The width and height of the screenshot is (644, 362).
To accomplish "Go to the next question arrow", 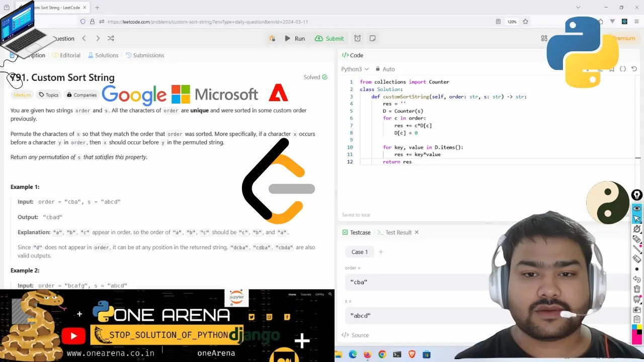I will pyautogui.click(x=98, y=38).
